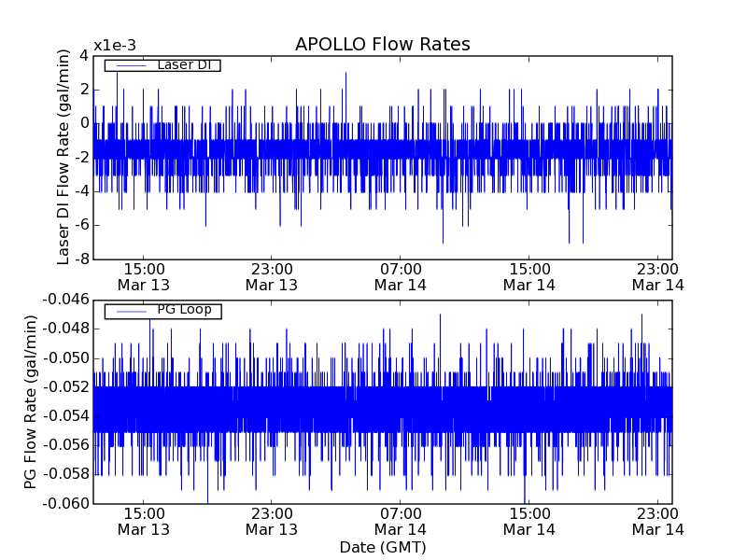Click the 4 y-axis tick label on upper plot
This screenshot has height=560, width=747.
83,55
